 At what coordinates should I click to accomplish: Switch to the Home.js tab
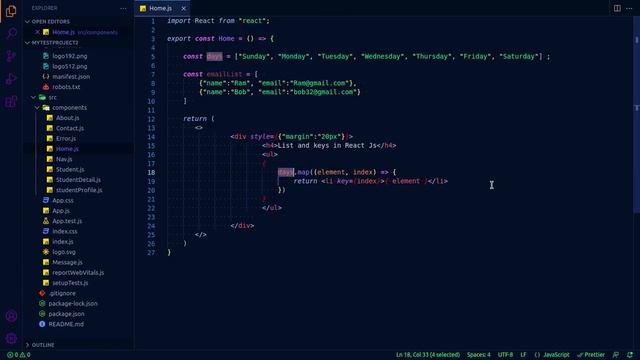162,8
